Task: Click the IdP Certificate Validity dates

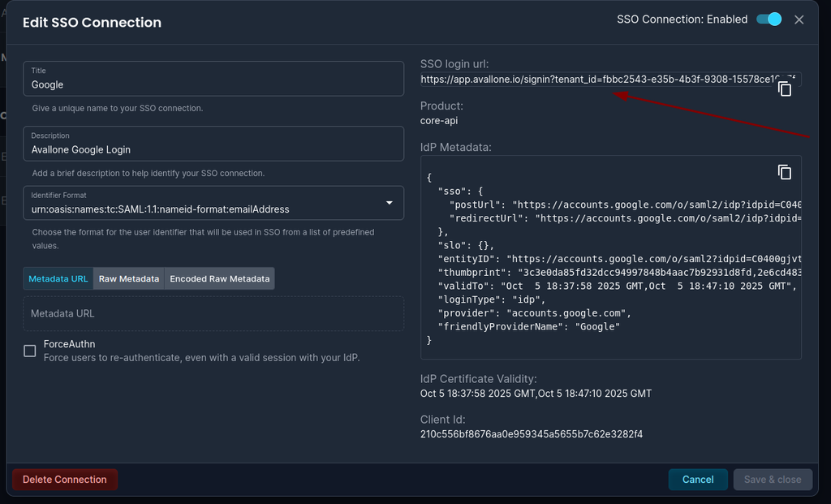Action: 536,394
